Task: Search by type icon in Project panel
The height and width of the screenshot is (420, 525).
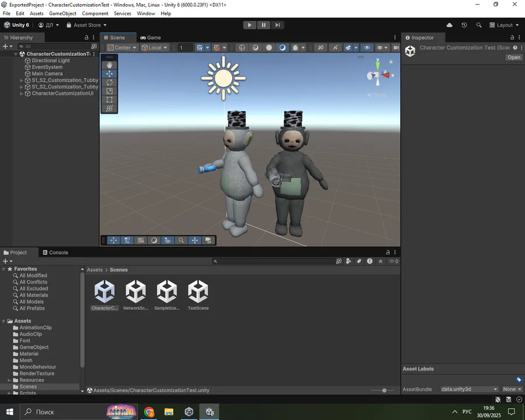Action: [349, 261]
